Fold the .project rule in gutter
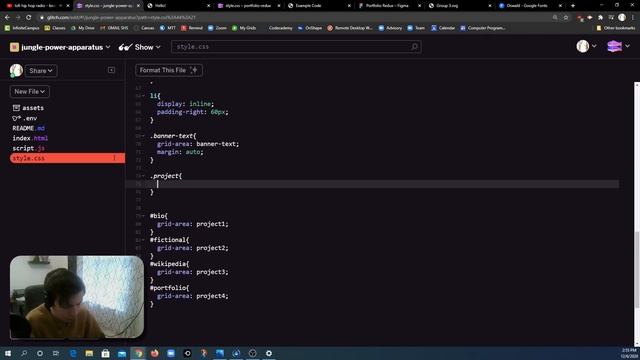Image resolution: width=640 pixels, height=360 pixels. [x=143, y=176]
